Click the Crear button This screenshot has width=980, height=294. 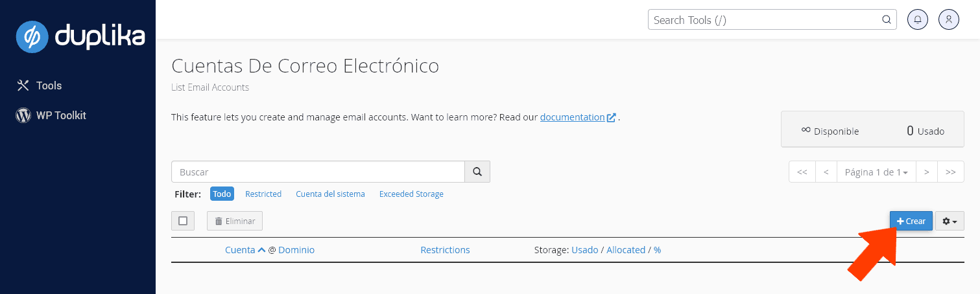[x=911, y=221]
